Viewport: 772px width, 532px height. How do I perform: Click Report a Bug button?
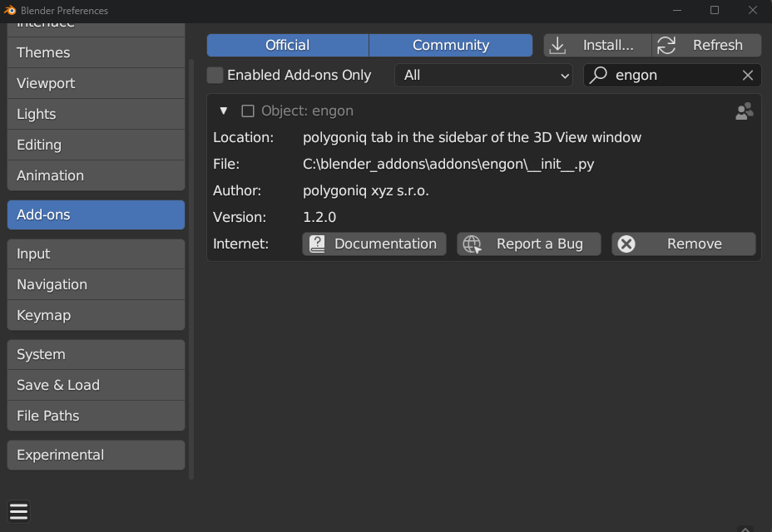529,244
